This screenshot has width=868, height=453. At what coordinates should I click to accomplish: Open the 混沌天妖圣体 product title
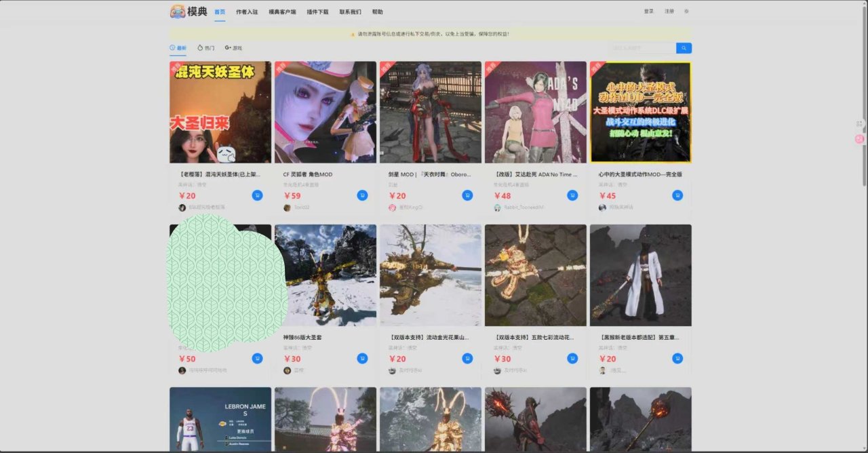pyautogui.click(x=219, y=174)
